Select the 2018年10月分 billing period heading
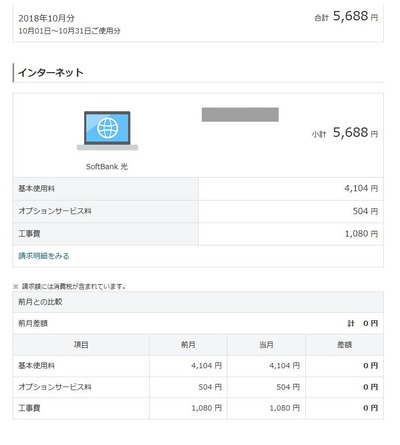This screenshot has height=445, width=400. pos(46,18)
